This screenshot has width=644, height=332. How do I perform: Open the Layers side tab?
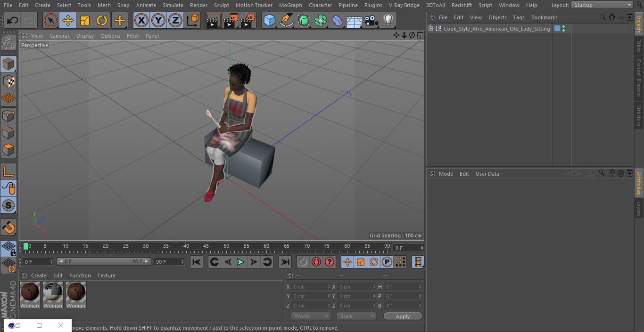639,208
